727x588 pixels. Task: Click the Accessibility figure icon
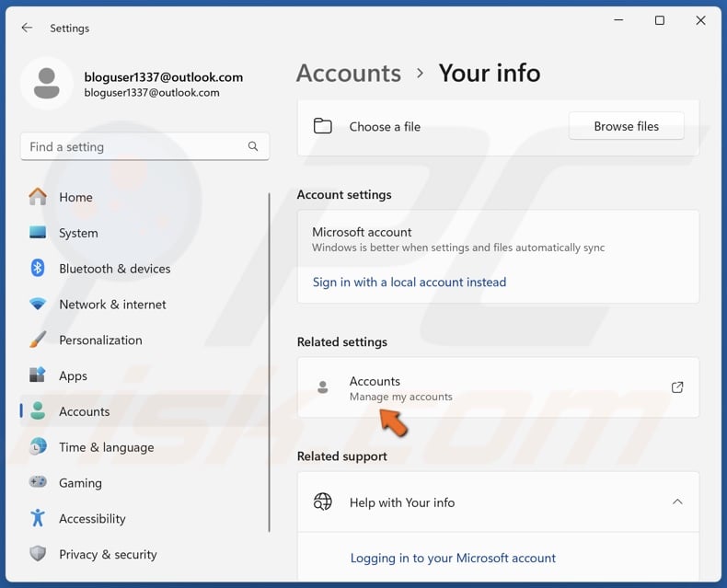pos(38,518)
